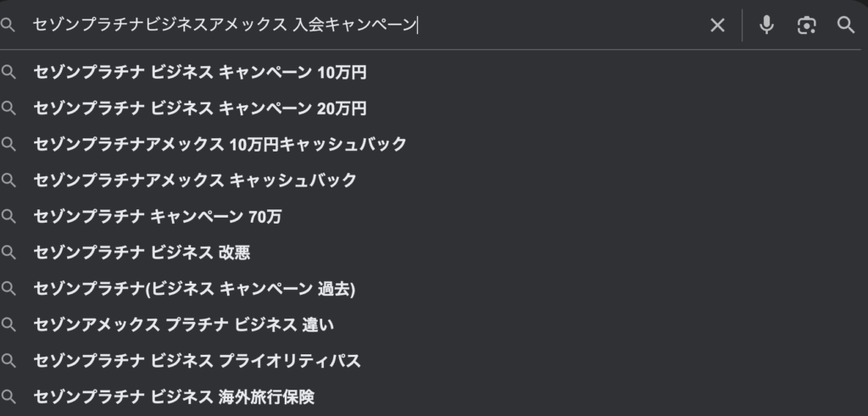Clear the search box with X icon
The image size is (868, 416).
coord(717,25)
